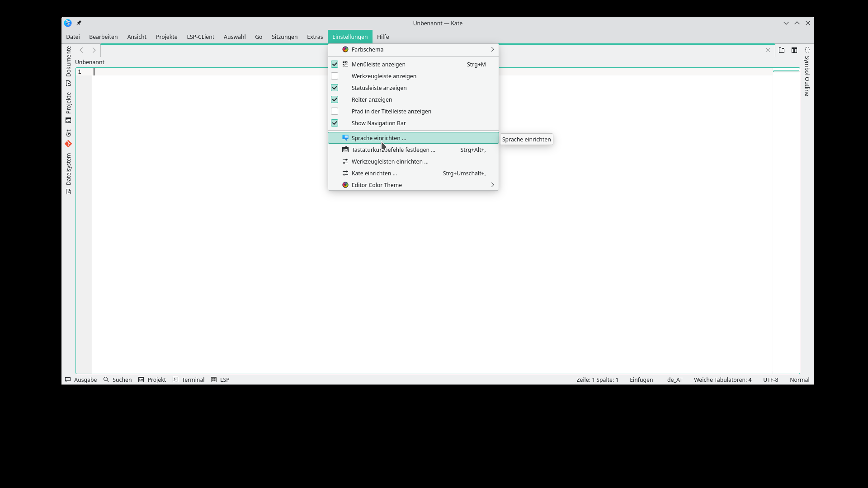Click the Kate application icon in title bar

coord(68,23)
